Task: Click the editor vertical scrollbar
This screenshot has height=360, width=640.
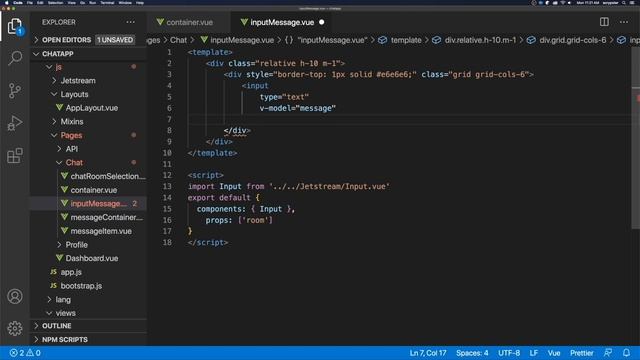Action: [x=636, y=139]
